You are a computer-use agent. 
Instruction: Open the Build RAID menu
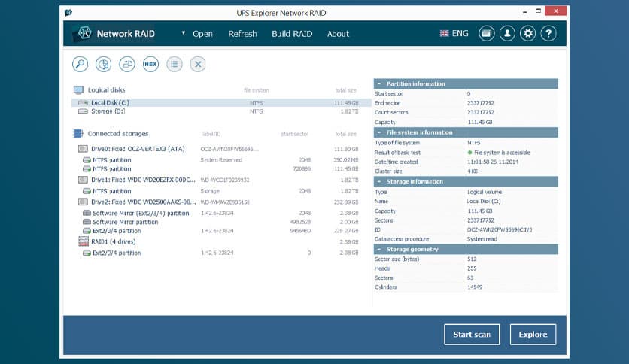(292, 34)
